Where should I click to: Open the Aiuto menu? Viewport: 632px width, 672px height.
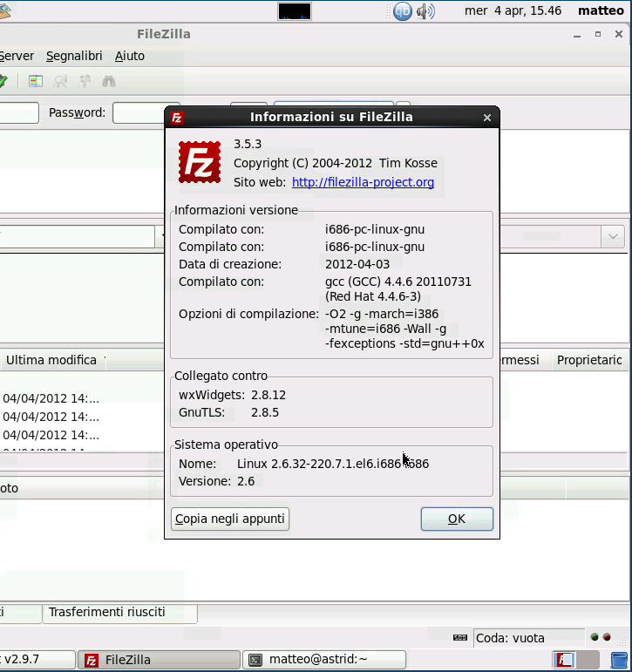coord(130,56)
